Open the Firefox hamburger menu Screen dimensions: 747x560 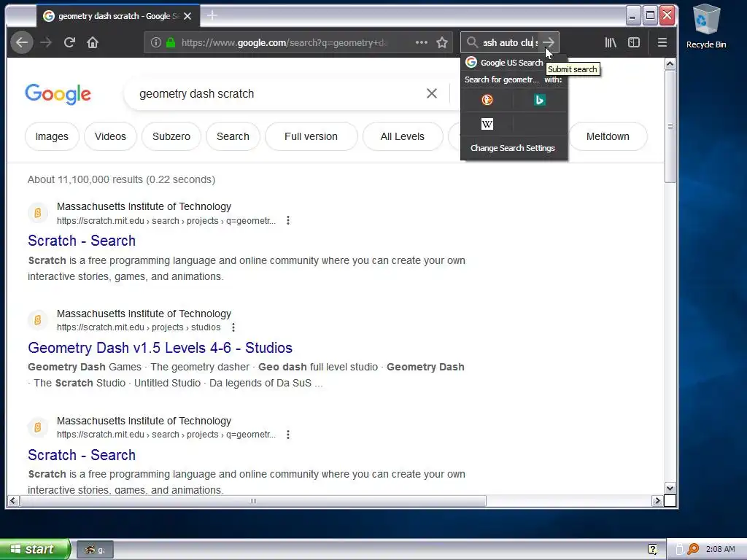point(662,42)
